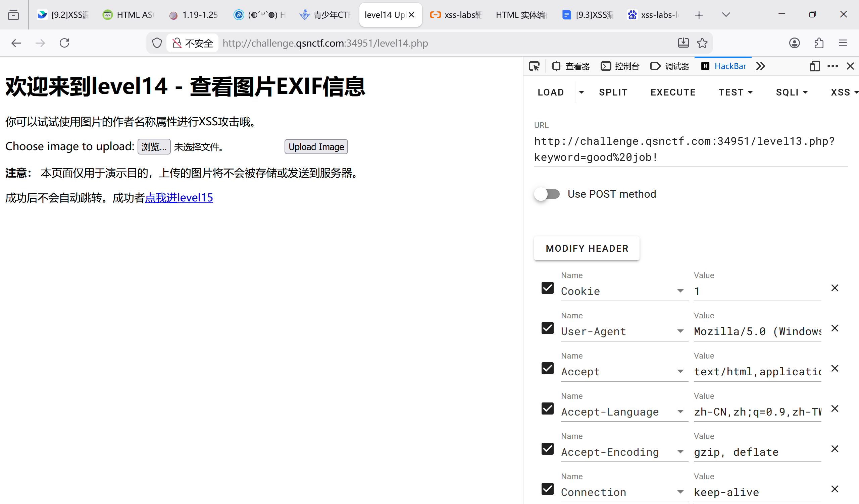Viewport: 859px width, 504px height.
Task: Expand the User-Agent header name dropdown
Action: tap(680, 331)
